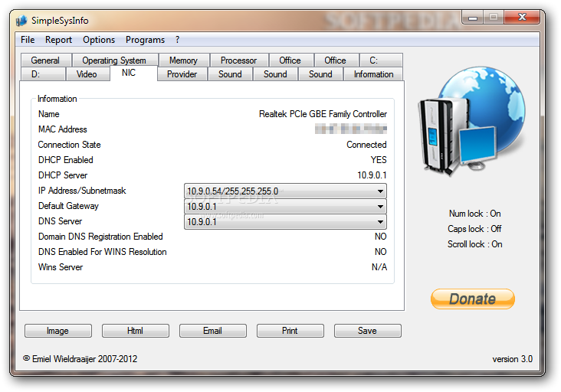Click the yellow Donate button
The height and width of the screenshot is (392, 561).
pyautogui.click(x=473, y=299)
